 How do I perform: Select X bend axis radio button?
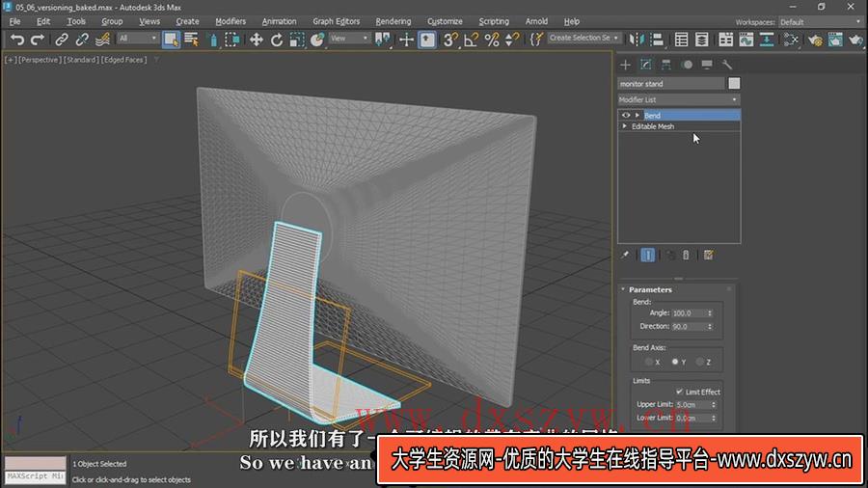[x=649, y=362]
